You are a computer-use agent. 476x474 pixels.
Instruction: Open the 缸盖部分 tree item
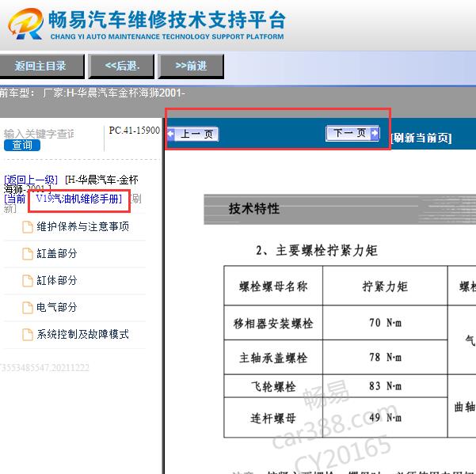(57, 253)
